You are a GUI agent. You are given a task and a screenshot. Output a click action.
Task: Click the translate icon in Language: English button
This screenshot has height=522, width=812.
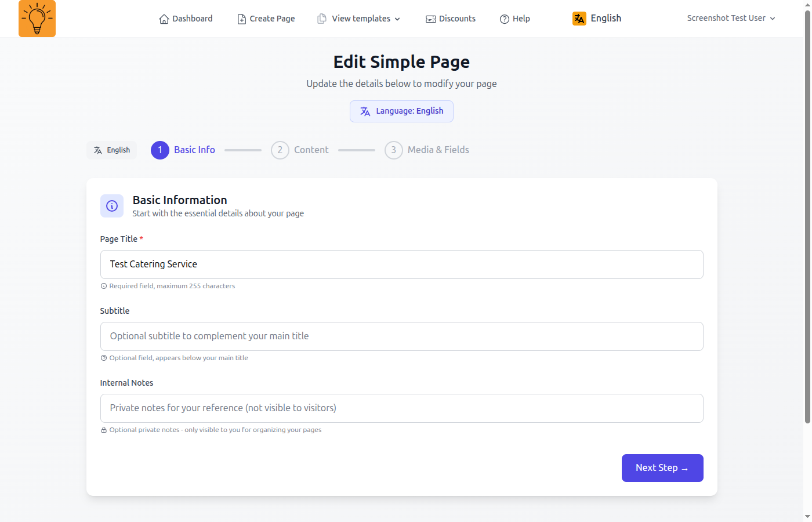(365, 111)
